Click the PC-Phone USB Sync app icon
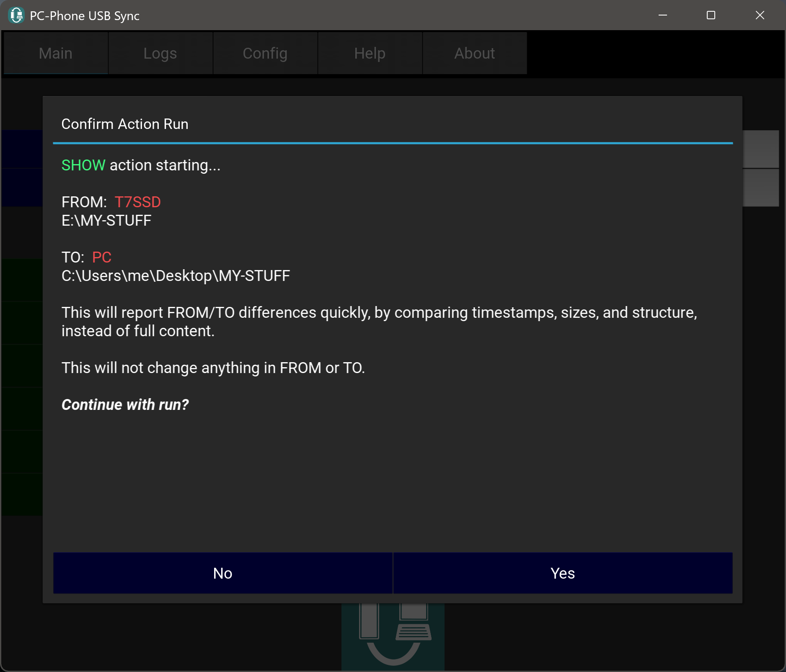Screen dimensions: 786x672 point(16,15)
